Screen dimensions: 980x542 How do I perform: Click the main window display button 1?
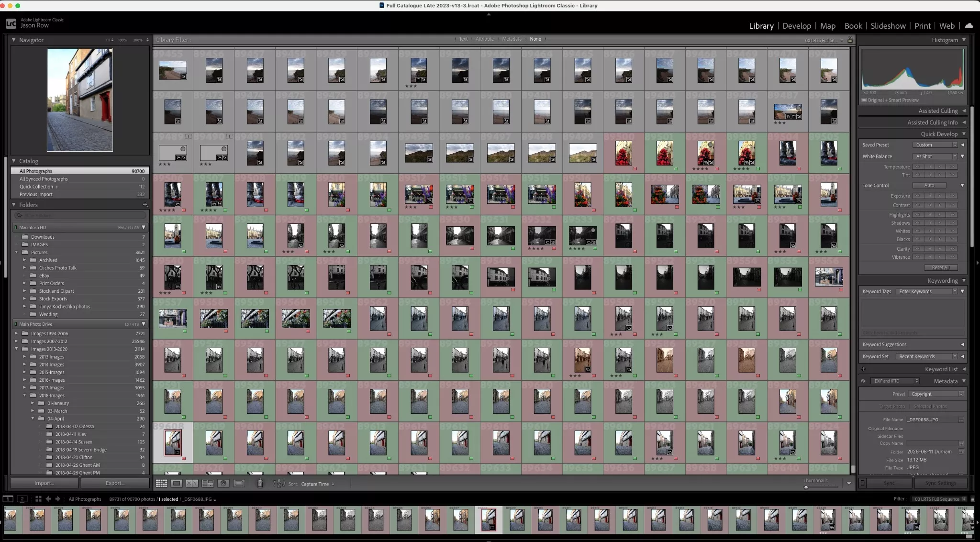click(8, 499)
